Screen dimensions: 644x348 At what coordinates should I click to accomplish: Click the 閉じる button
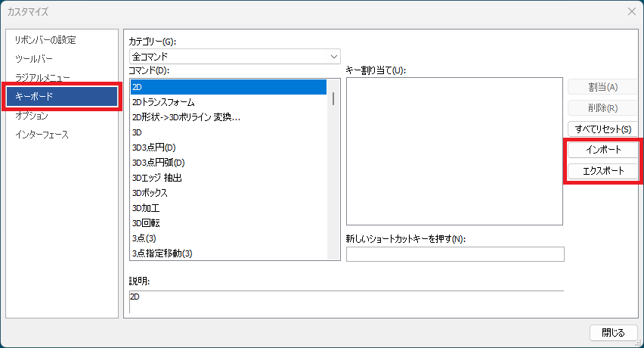click(613, 333)
